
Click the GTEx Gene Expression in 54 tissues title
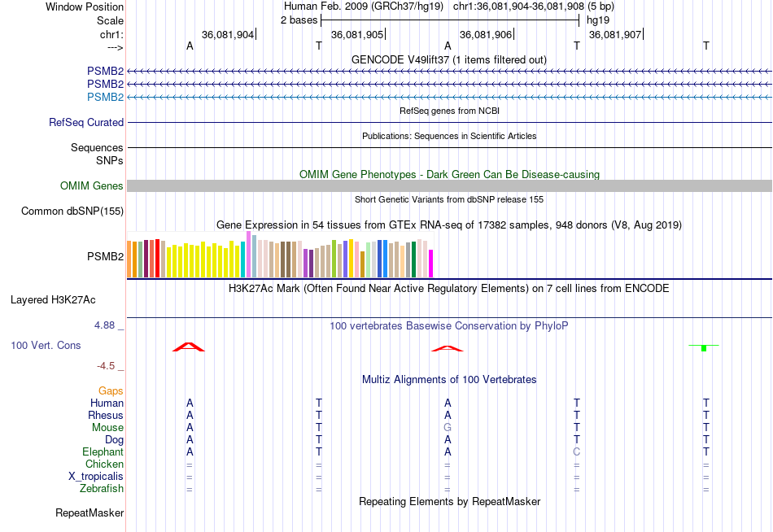coord(449,225)
